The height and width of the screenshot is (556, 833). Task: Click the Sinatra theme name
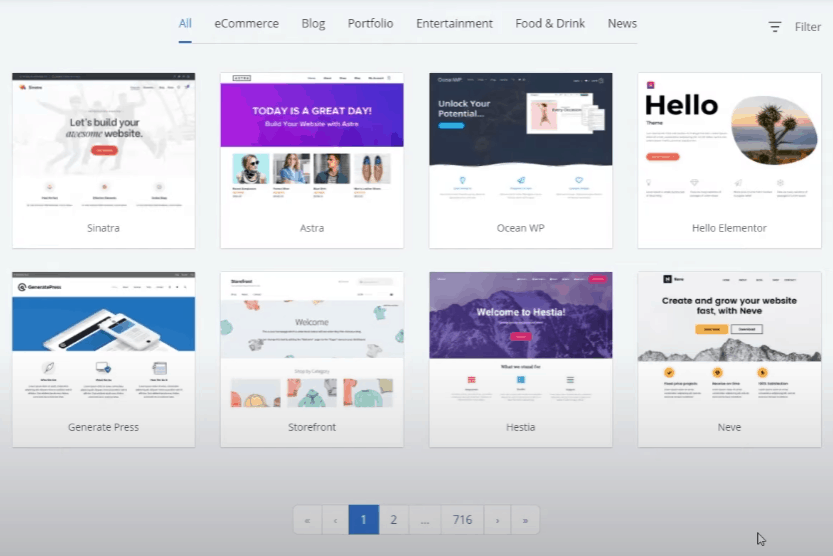tap(103, 228)
